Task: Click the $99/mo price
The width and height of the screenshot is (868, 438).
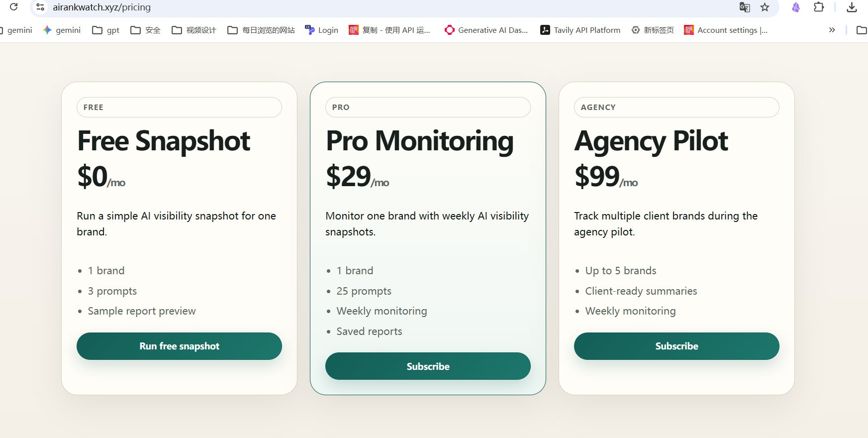Action: (606, 177)
